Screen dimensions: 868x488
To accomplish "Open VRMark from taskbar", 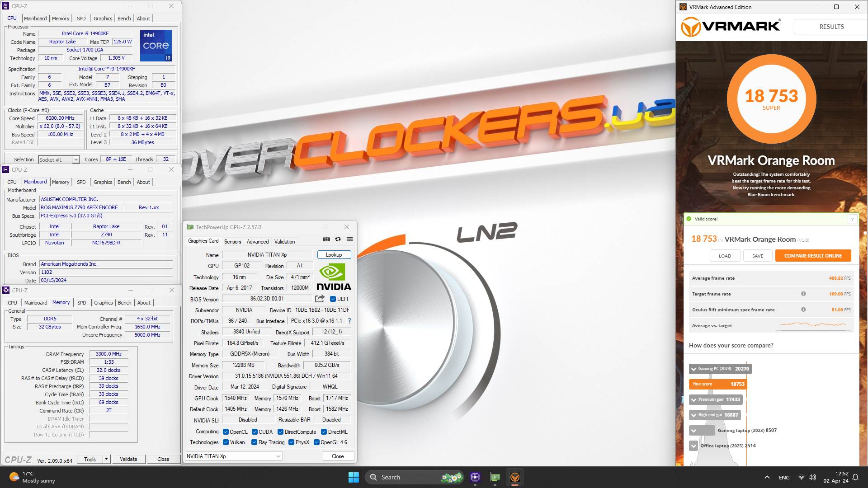I will (515, 477).
